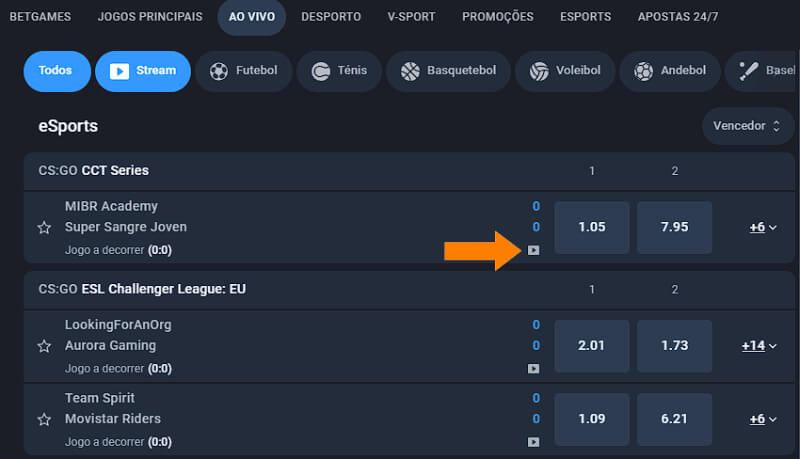Image resolution: width=800 pixels, height=459 pixels.
Task: Expand +14 markets for LookingForAnOrg match
Action: (x=759, y=345)
